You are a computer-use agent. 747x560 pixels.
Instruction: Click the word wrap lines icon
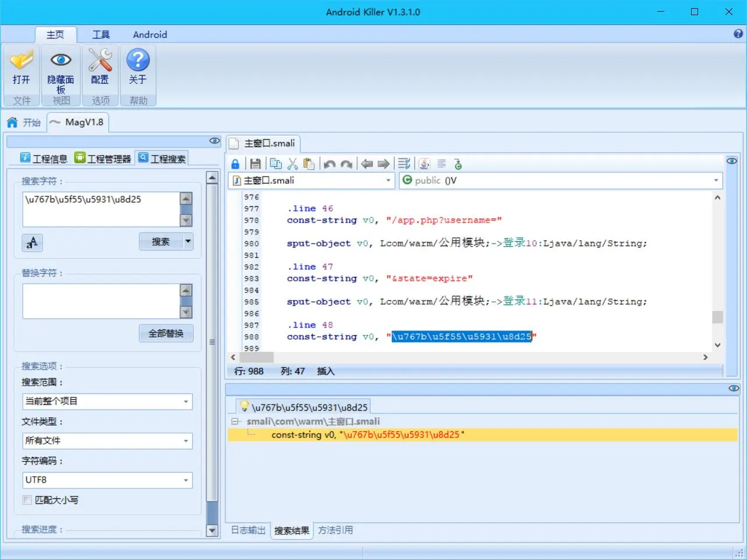tap(404, 164)
